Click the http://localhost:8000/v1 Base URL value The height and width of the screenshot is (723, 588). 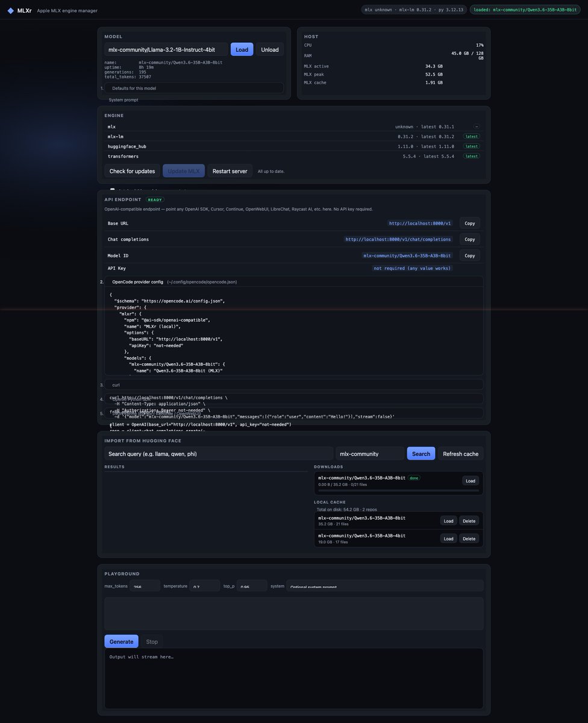tap(420, 223)
